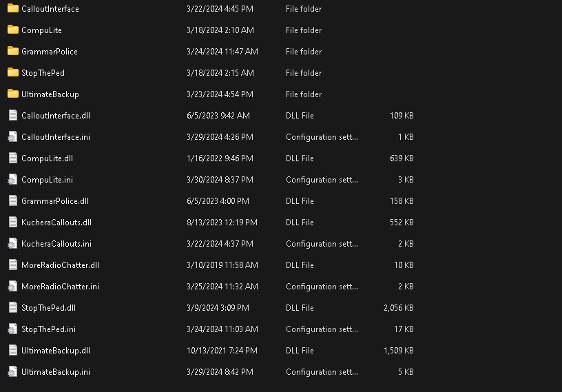Click the GrammarPolice.dll file name

tap(55, 201)
